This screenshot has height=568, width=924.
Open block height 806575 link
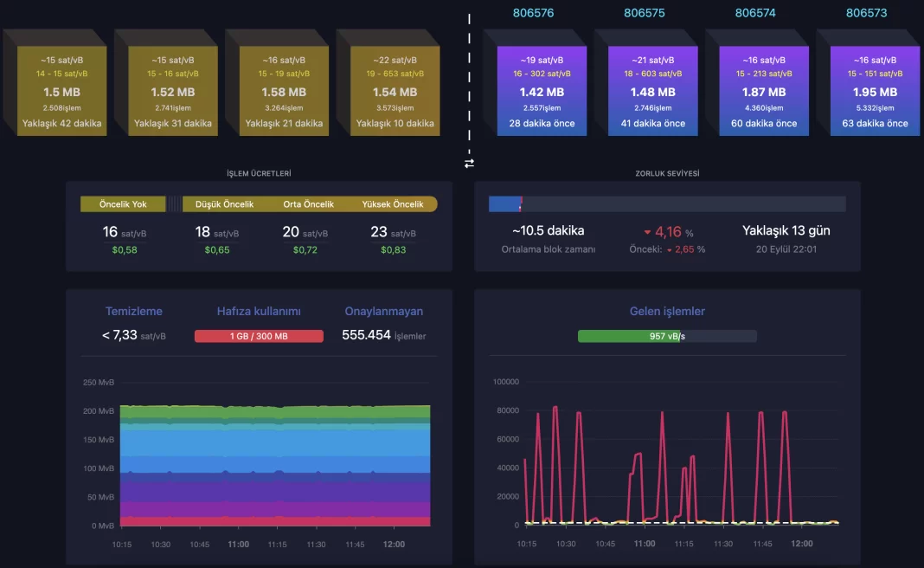pos(644,13)
